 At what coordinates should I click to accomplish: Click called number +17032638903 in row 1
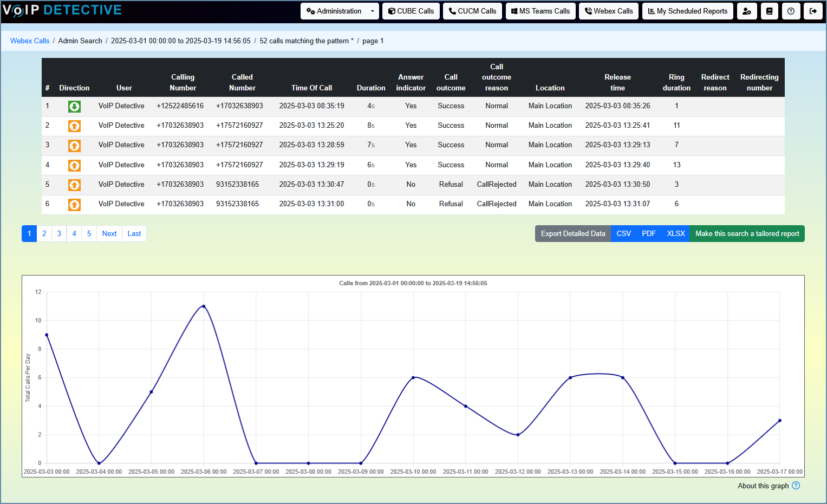point(239,106)
